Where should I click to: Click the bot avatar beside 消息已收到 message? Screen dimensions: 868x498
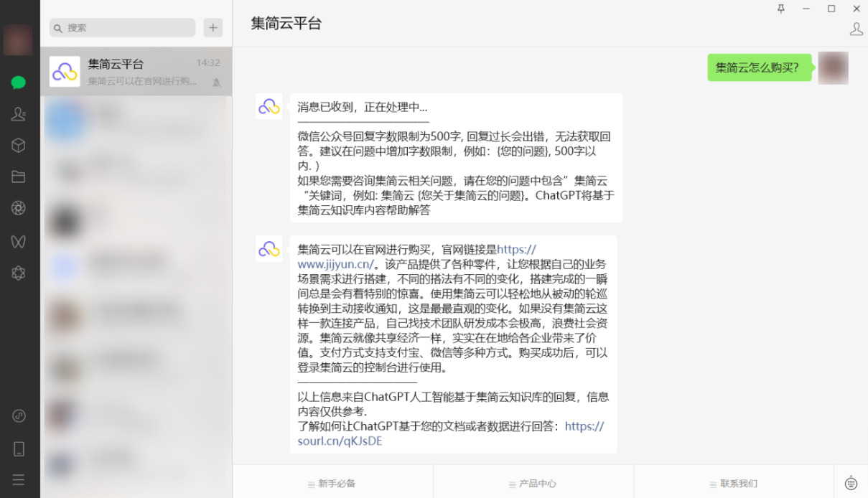click(x=269, y=106)
